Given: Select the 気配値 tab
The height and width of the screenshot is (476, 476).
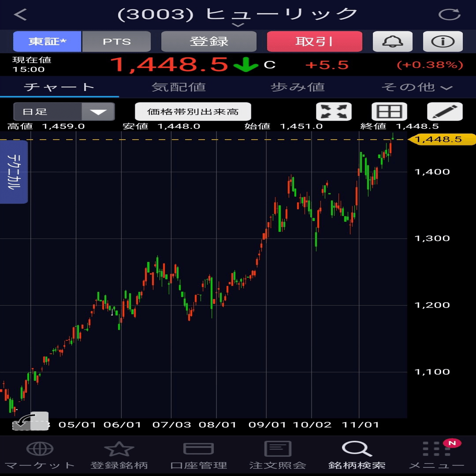Looking at the screenshot, I should (178, 87).
